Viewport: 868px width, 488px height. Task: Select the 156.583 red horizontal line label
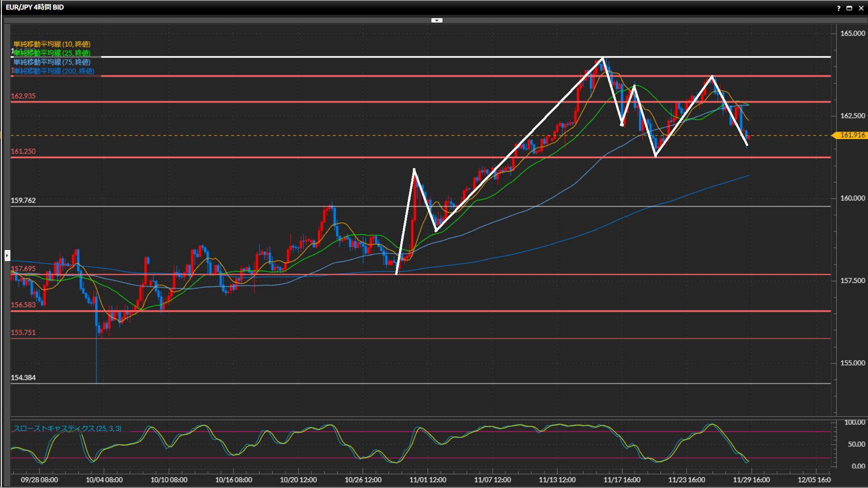point(23,305)
